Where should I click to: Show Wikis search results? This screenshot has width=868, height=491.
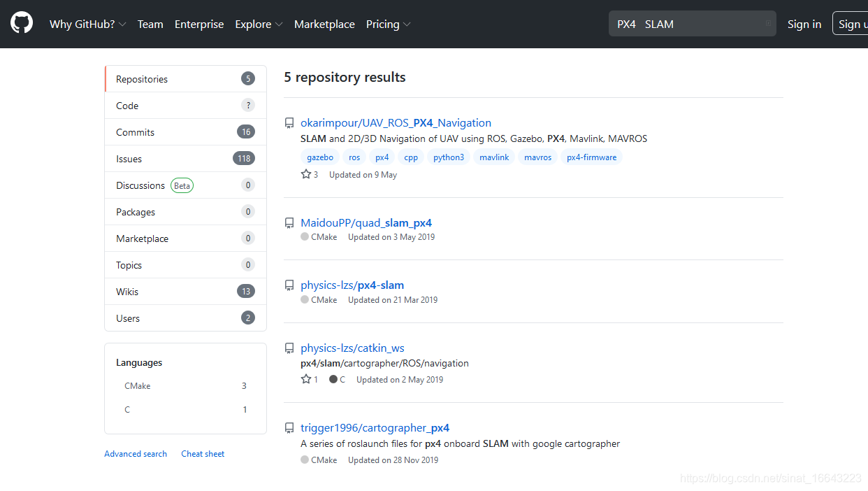[185, 292]
